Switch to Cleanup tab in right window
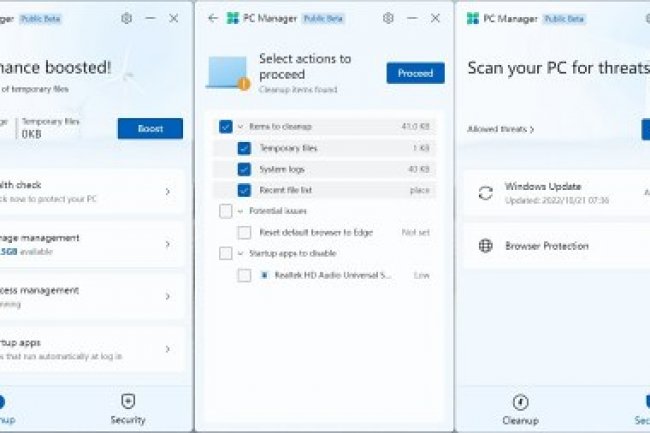650x433 pixels. [520, 410]
